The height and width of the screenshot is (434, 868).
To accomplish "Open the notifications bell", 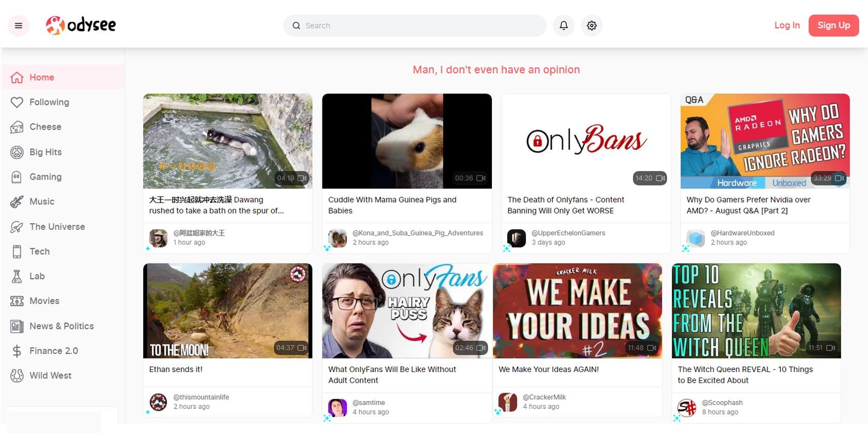I will point(564,25).
